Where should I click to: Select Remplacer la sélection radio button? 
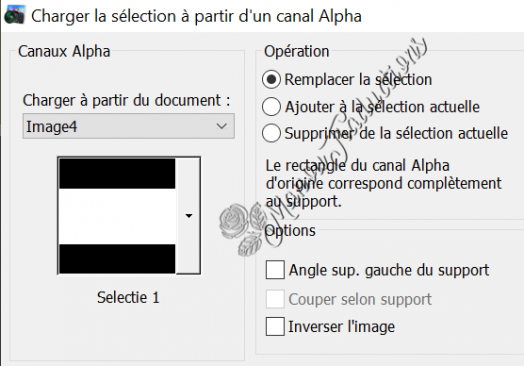[x=271, y=80]
